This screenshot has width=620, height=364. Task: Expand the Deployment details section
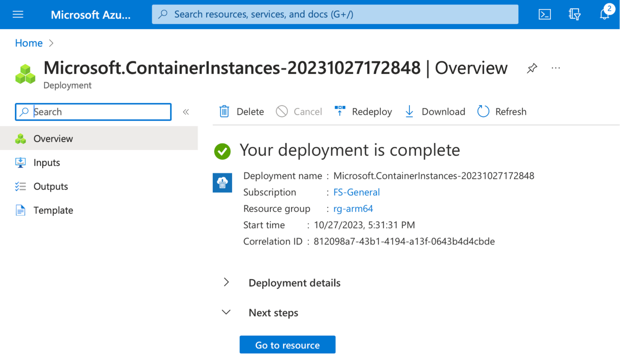click(x=226, y=282)
